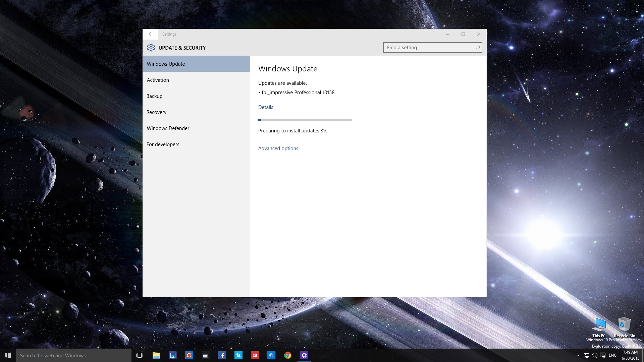The width and height of the screenshot is (644, 362).
Task: Open Facebook from the taskbar
Action: [x=222, y=355]
